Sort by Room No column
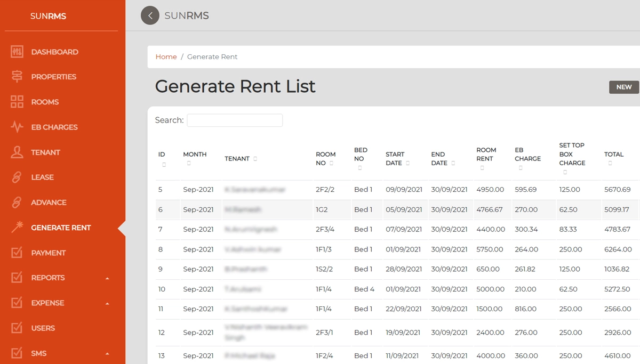Viewport: 640px width, 364px height. click(x=332, y=163)
